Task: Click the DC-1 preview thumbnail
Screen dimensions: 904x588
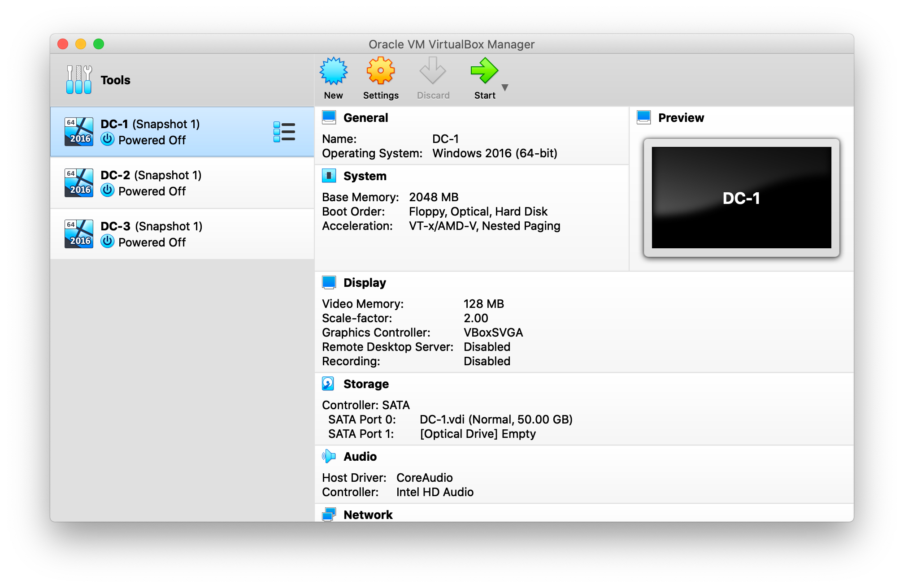Action: [741, 198]
